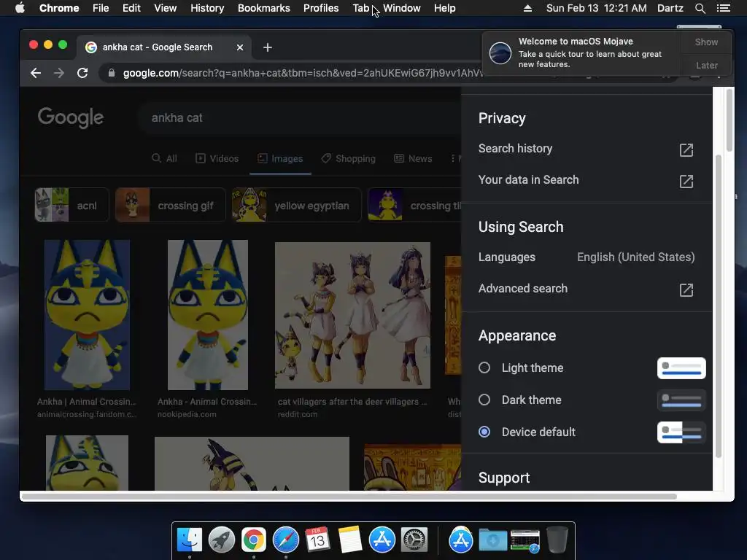This screenshot has height=560, width=747.
Task: Open the Bookmarks menu
Action: (264, 8)
